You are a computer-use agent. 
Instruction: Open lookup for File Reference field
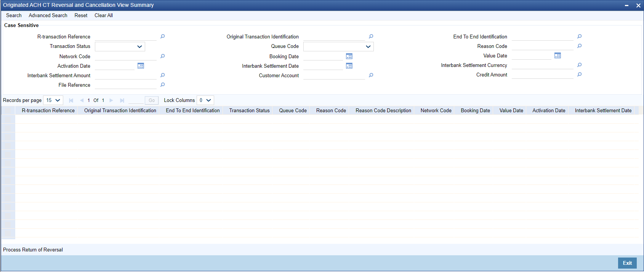163,85
